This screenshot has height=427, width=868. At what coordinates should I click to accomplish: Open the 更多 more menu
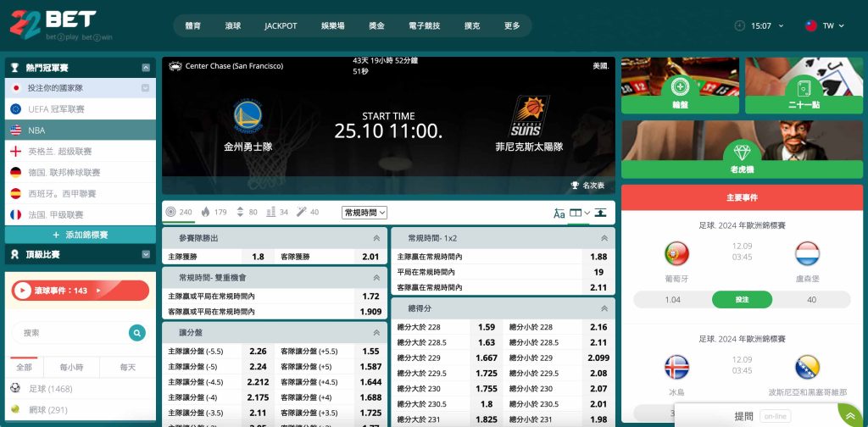tap(512, 25)
